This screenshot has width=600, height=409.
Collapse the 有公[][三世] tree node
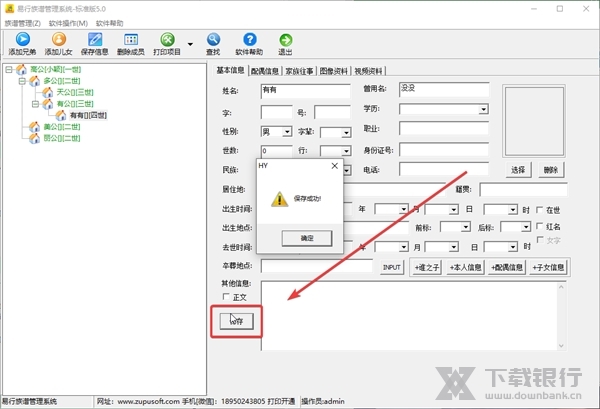34,104
